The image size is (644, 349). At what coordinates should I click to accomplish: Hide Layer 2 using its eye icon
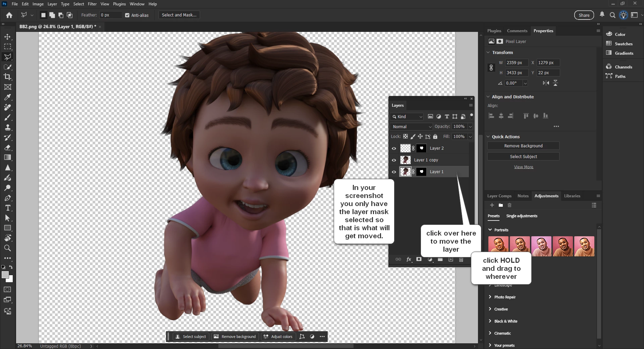394,148
